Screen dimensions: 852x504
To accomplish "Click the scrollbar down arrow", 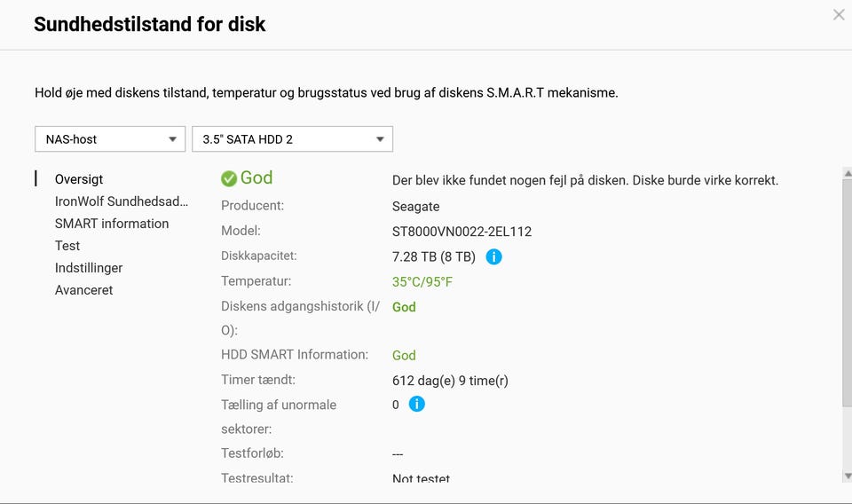I will coord(847,476).
